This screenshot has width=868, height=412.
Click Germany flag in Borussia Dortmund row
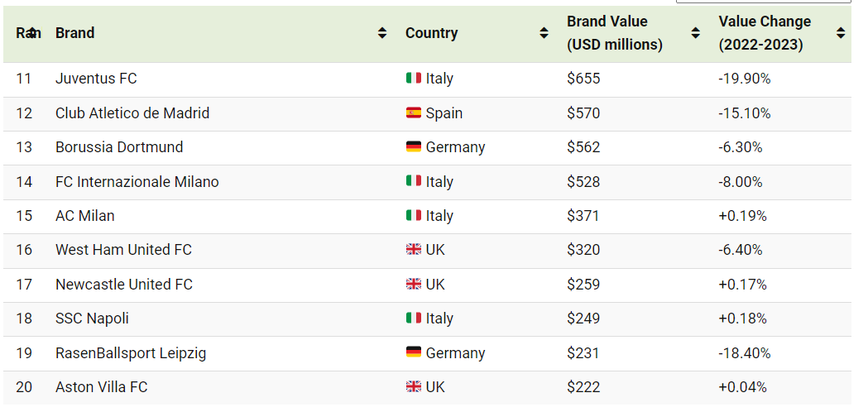(414, 146)
